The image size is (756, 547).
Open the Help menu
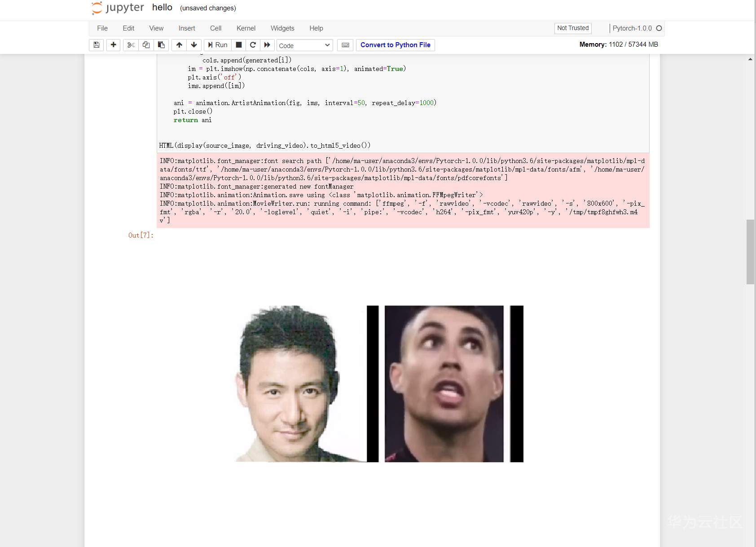point(316,28)
